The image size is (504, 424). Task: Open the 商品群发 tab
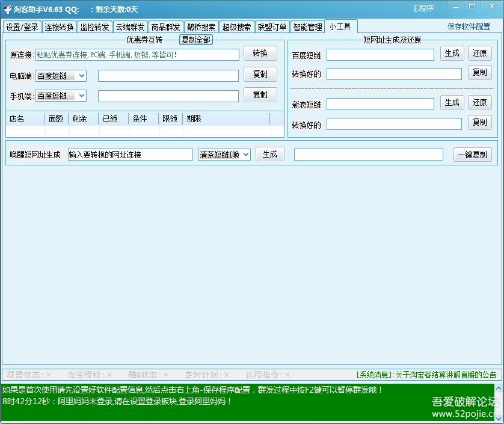coord(165,27)
